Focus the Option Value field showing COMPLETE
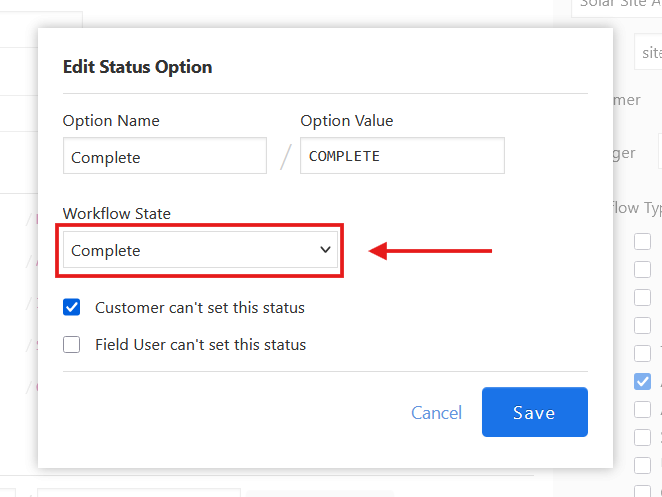This screenshot has height=497, width=662. click(x=402, y=157)
